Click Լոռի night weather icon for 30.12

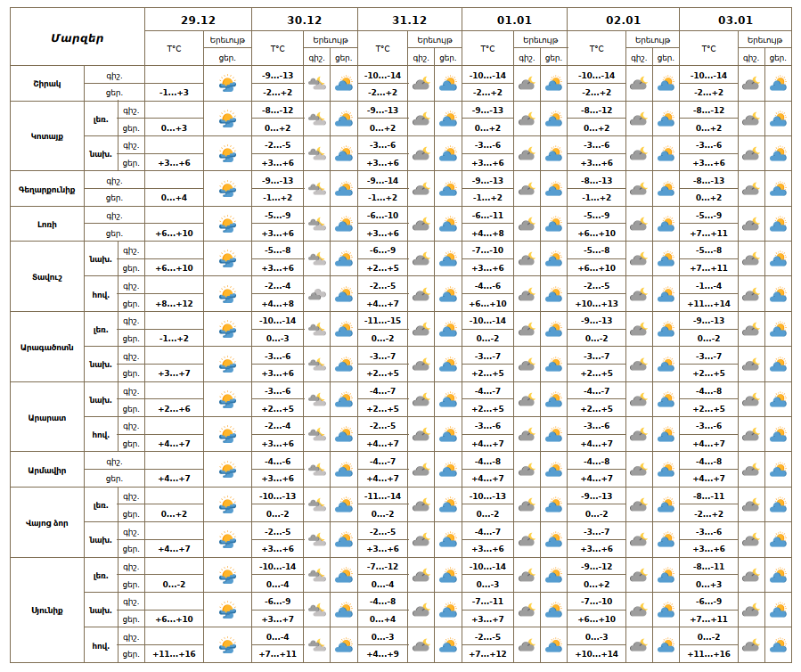coord(316,225)
